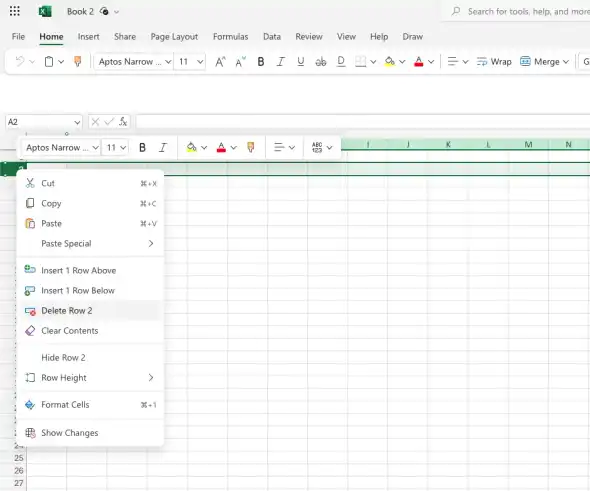Choose Hide Row 2
This screenshot has height=491, width=590.
coord(90,357)
